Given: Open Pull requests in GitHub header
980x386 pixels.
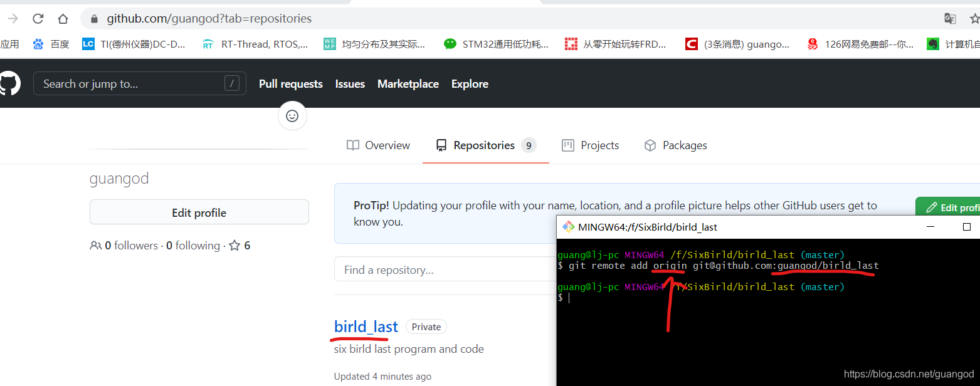Looking at the screenshot, I should pos(291,84).
